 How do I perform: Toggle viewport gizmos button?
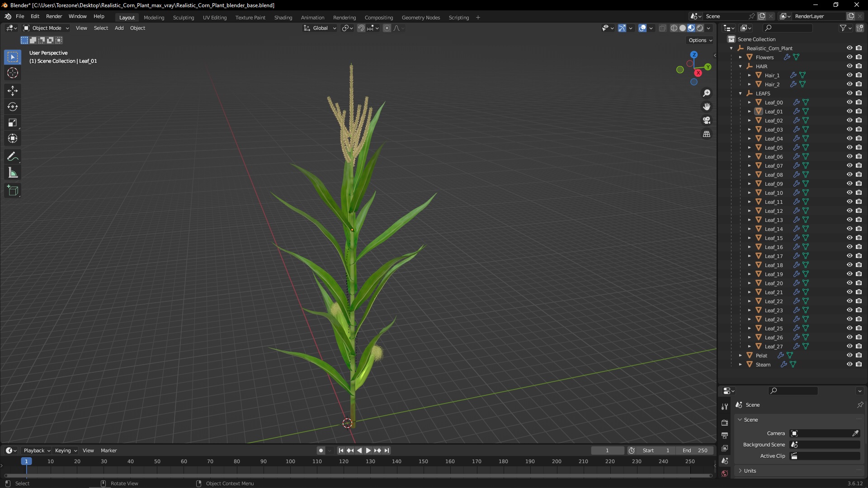[x=622, y=28]
